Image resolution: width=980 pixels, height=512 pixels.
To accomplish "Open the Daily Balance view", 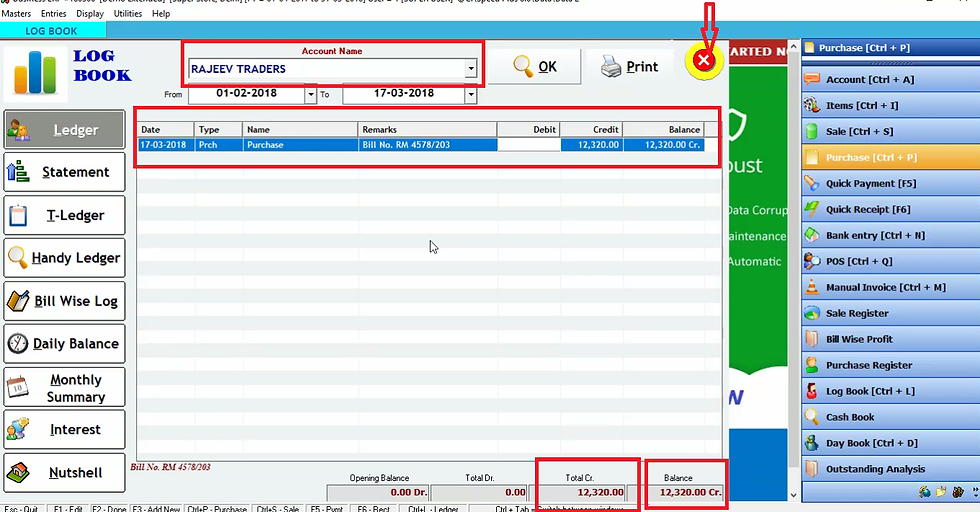I will [x=64, y=343].
